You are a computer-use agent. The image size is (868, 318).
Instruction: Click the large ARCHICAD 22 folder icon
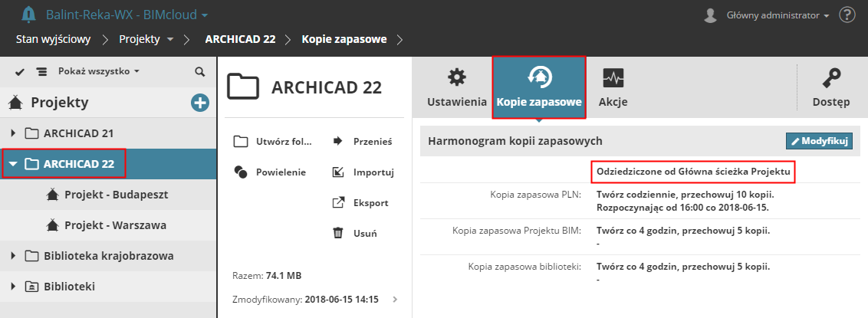coord(242,87)
